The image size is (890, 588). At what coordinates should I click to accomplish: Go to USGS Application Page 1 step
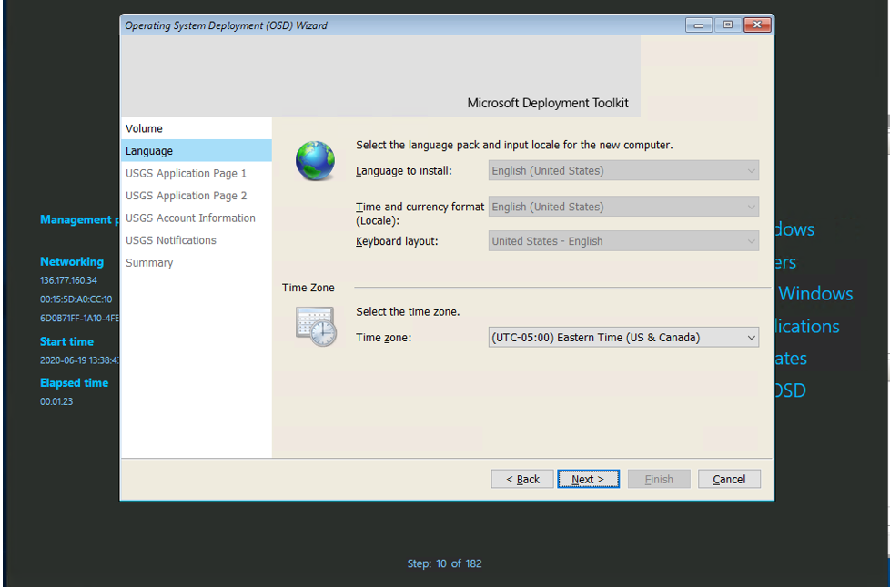coord(197,174)
